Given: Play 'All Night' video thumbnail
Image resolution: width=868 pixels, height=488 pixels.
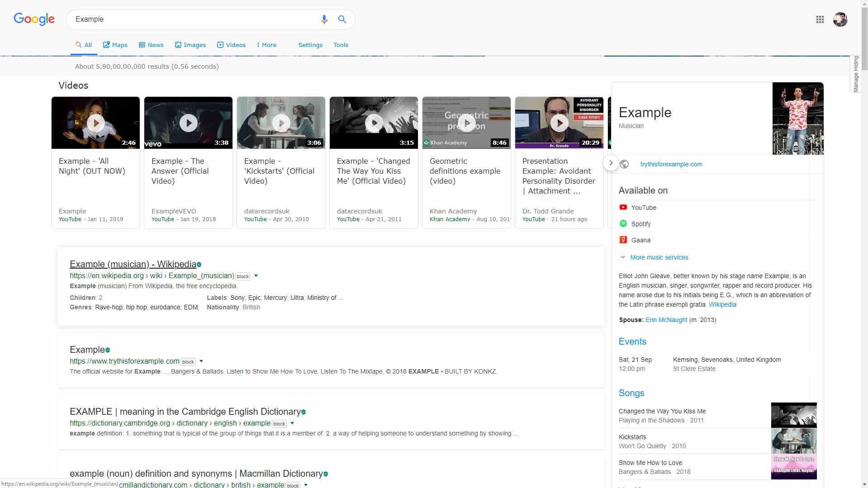Looking at the screenshot, I should click(95, 123).
